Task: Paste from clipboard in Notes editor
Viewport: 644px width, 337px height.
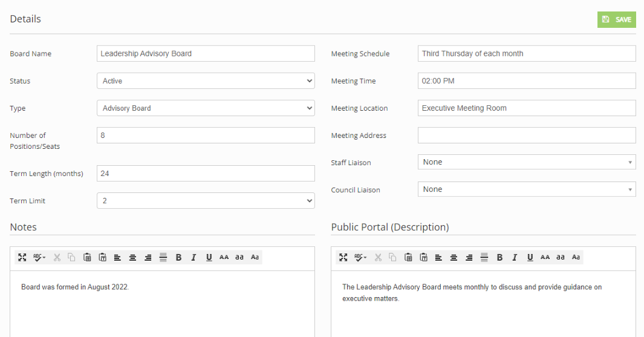Action: (87, 257)
